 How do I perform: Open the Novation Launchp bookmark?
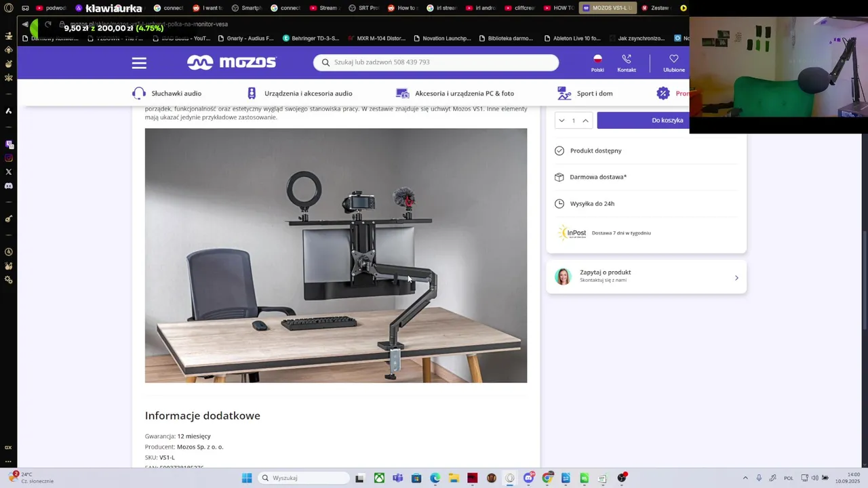coord(441,39)
